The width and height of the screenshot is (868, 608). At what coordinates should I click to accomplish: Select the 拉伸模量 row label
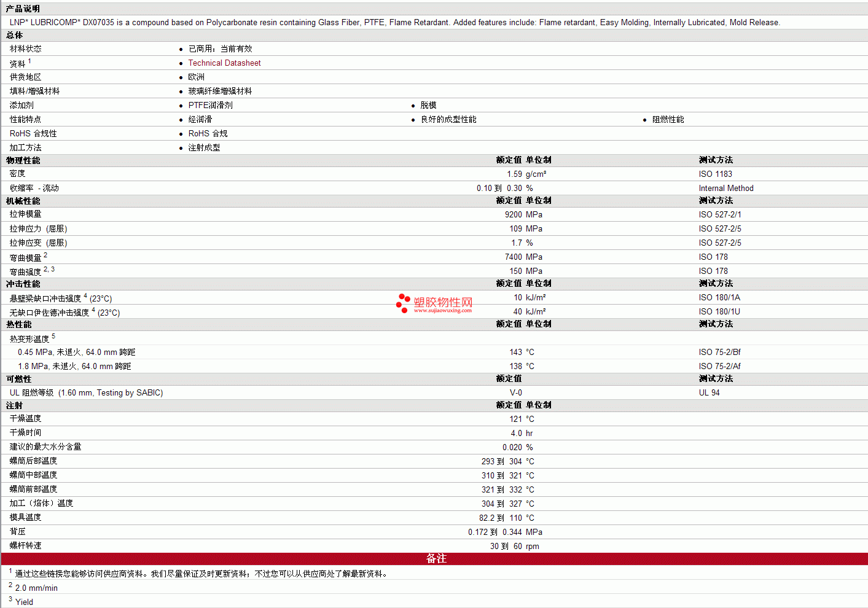pyautogui.click(x=26, y=214)
